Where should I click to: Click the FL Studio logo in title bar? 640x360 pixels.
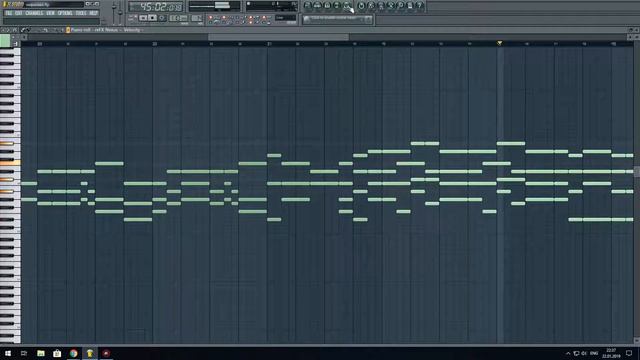coord(13,4)
